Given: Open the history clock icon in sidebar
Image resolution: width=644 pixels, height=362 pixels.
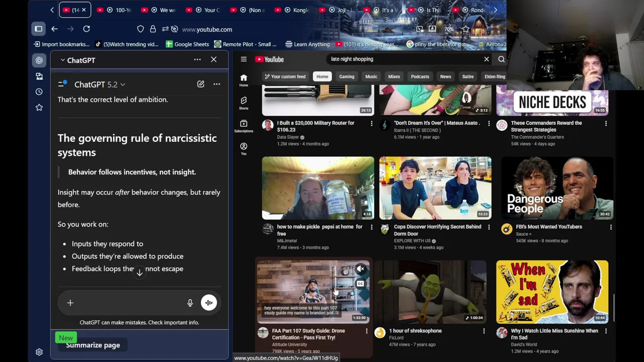Looking at the screenshot, I should point(39,92).
